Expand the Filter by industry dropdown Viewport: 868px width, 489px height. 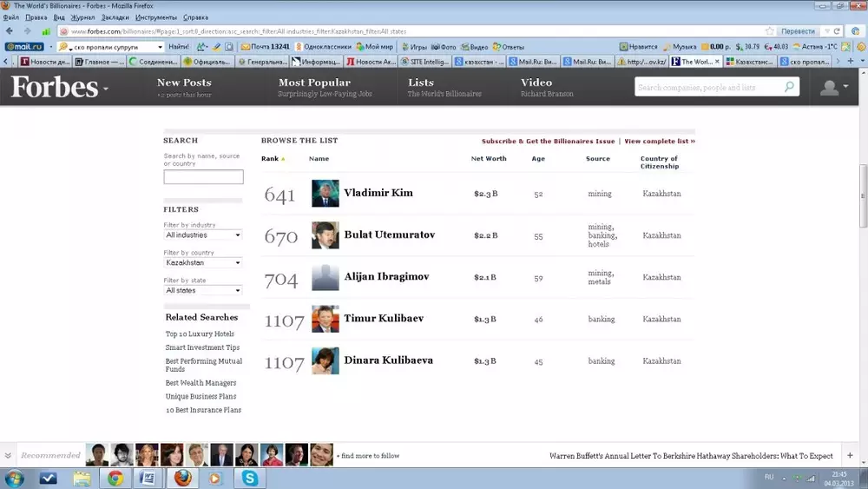203,235
